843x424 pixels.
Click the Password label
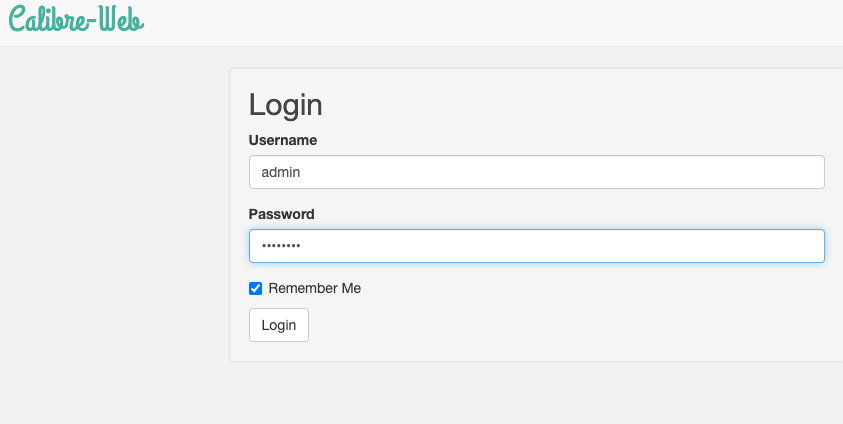[x=281, y=214]
